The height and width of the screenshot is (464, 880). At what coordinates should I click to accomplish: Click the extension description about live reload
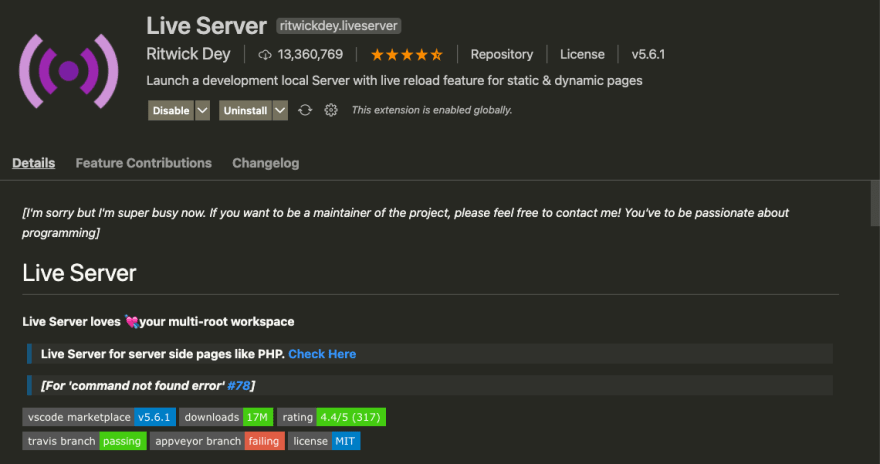pos(395,80)
